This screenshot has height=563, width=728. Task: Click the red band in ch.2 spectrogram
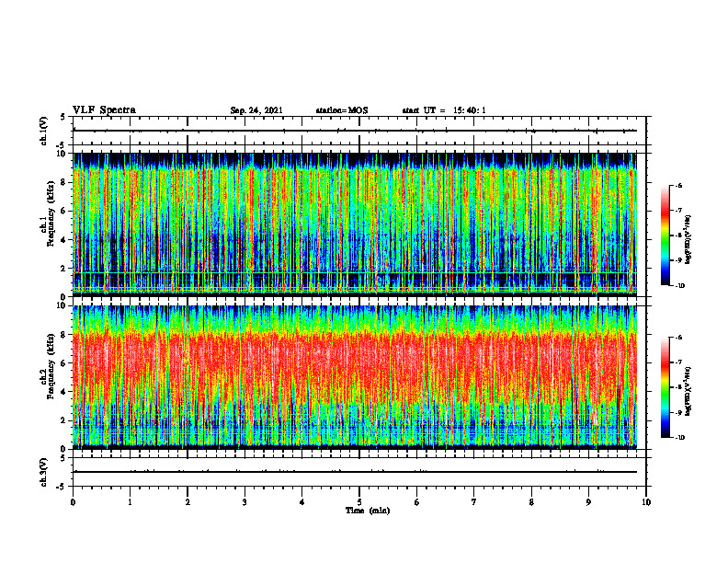coord(355,362)
